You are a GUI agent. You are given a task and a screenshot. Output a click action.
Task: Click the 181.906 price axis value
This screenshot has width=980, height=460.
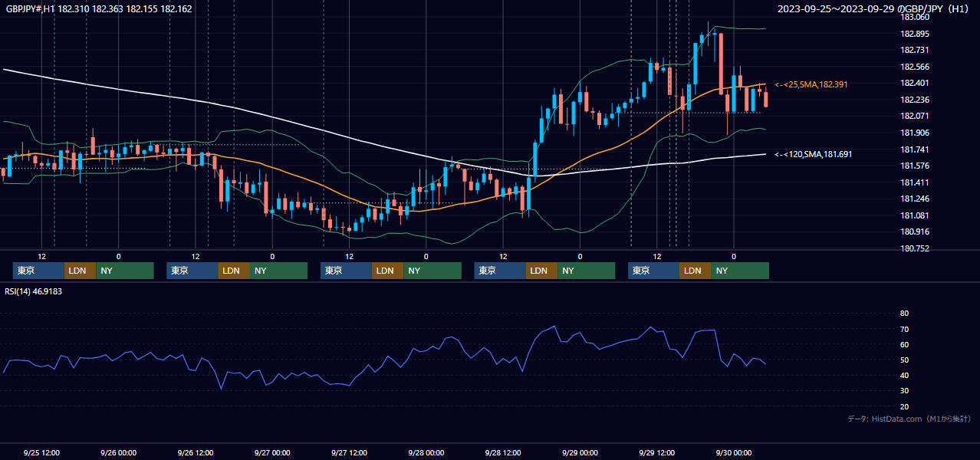coord(914,133)
